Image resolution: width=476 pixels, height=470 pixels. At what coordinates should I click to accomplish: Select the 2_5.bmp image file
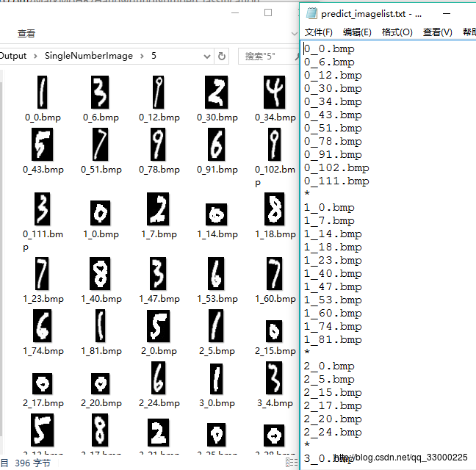pyautogui.click(x=216, y=326)
